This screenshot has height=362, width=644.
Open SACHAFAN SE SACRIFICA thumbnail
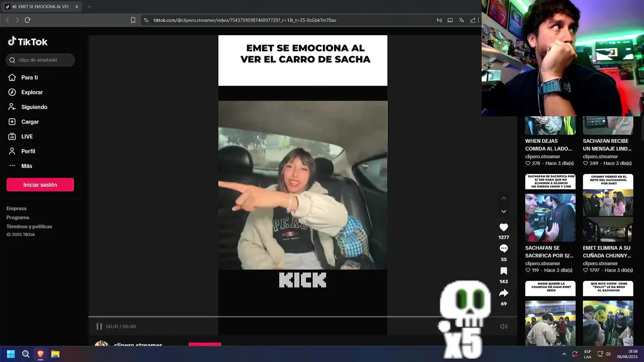point(550,208)
